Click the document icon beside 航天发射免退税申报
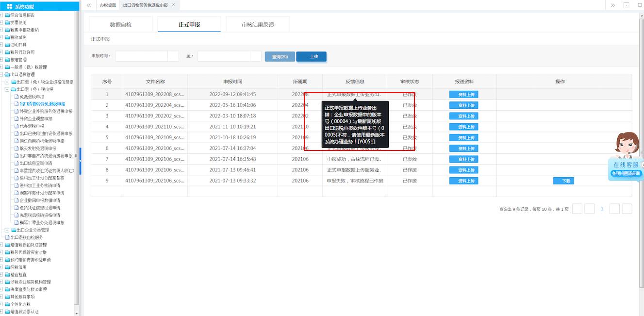 (x=17, y=149)
